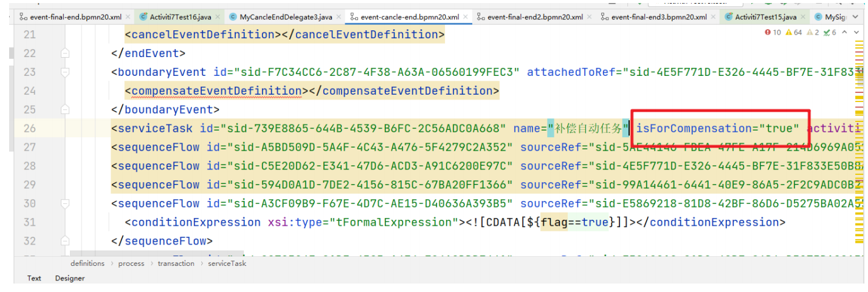
Task: Click the process breadcrumb
Action: click(x=131, y=263)
